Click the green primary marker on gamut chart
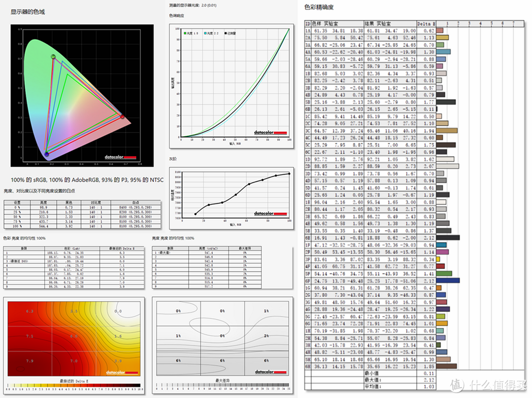The width and height of the screenshot is (532, 398). 53,56
